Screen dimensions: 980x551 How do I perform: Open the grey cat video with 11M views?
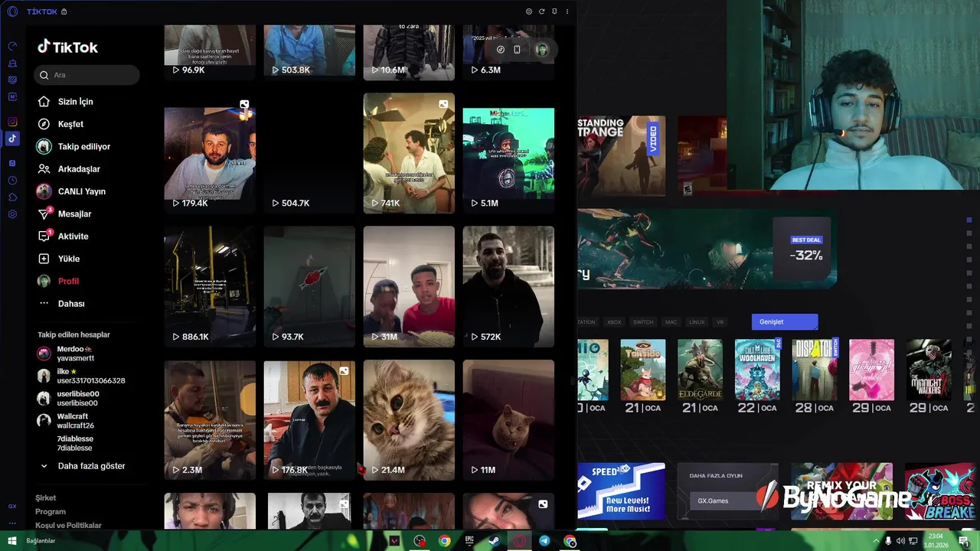click(508, 420)
